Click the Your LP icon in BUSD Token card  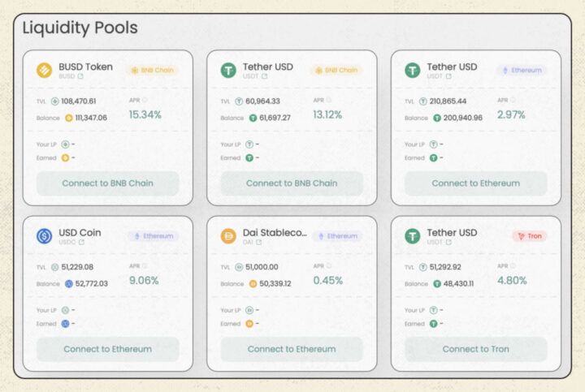pyautogui.click(x=65, y=144)
